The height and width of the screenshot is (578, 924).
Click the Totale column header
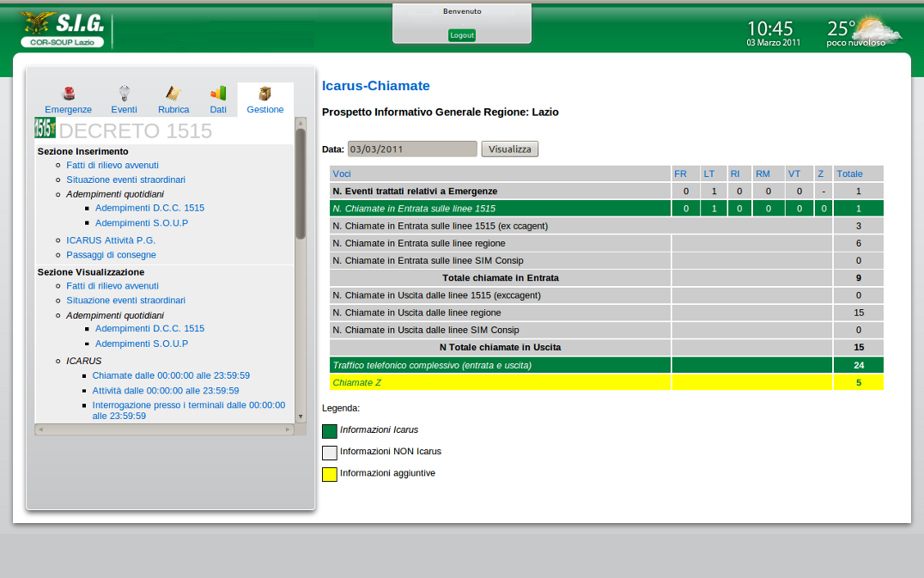coord(859,173)
